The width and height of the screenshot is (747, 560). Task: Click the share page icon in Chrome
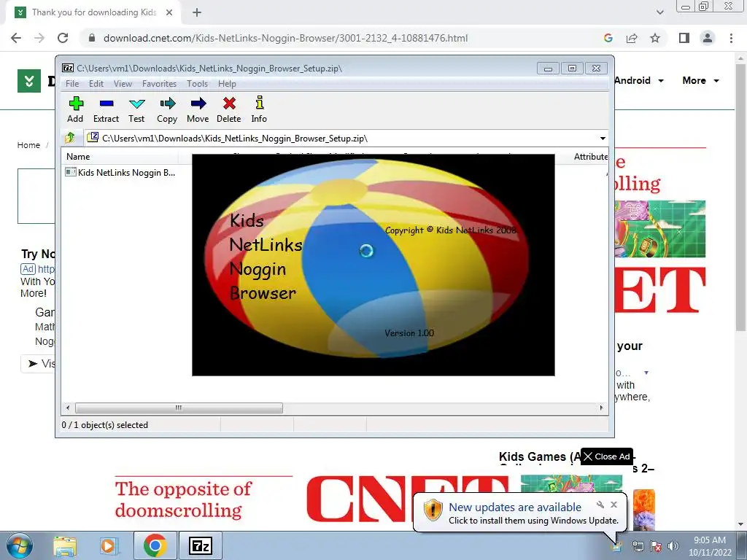coord(632,38)
